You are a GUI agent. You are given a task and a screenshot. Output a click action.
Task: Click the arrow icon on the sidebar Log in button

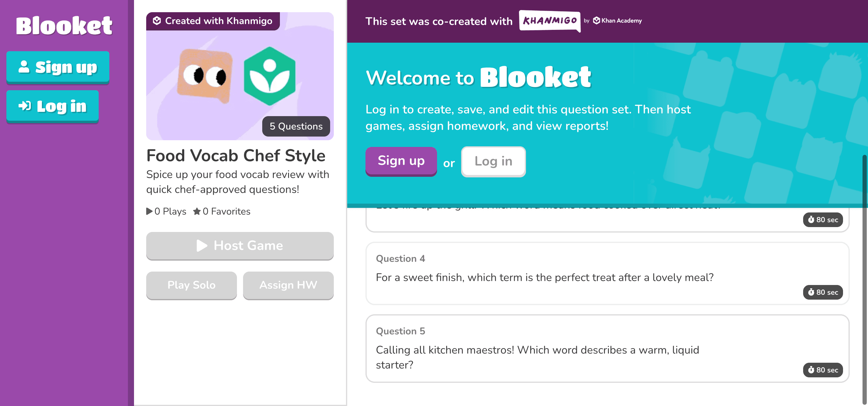pyautogui.click(x=25, y=106)
